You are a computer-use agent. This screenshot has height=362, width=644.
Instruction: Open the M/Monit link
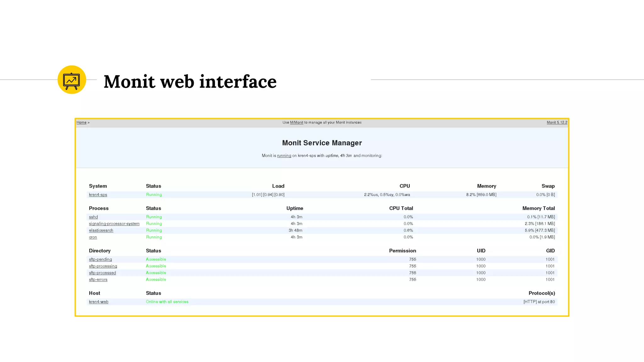point(297,123)
